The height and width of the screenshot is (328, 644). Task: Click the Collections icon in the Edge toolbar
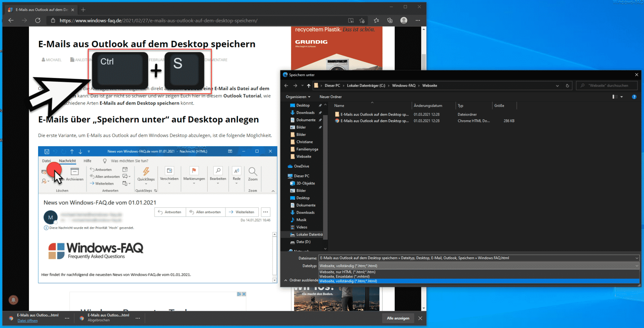[x=390, y=20]
